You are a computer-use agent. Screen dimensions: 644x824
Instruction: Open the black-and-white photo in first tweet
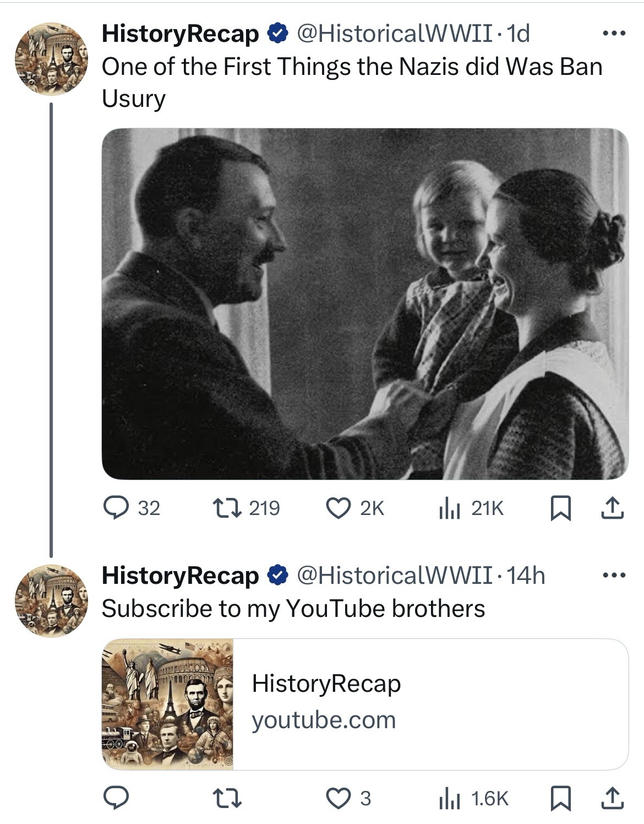pyautogui.click(x=364, y=304)
